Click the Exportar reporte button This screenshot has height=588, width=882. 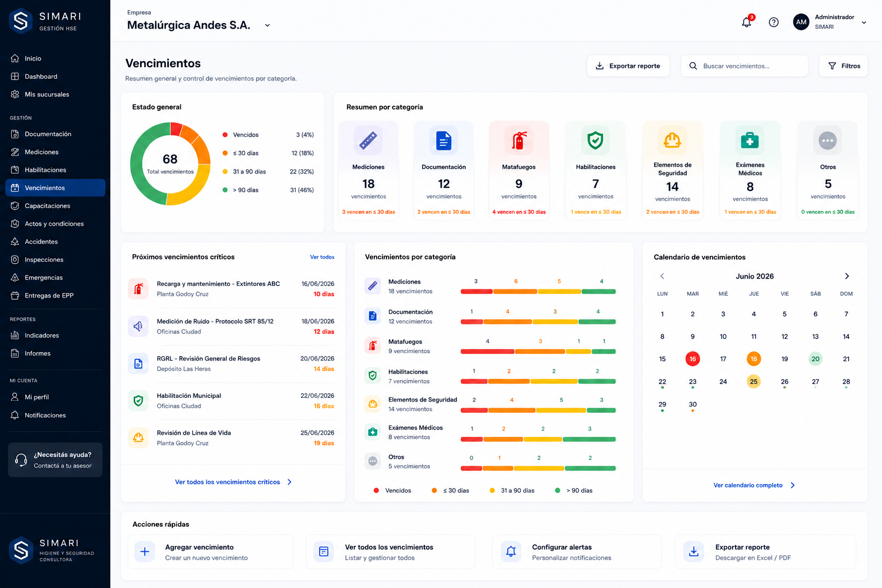tap(628, 66)
